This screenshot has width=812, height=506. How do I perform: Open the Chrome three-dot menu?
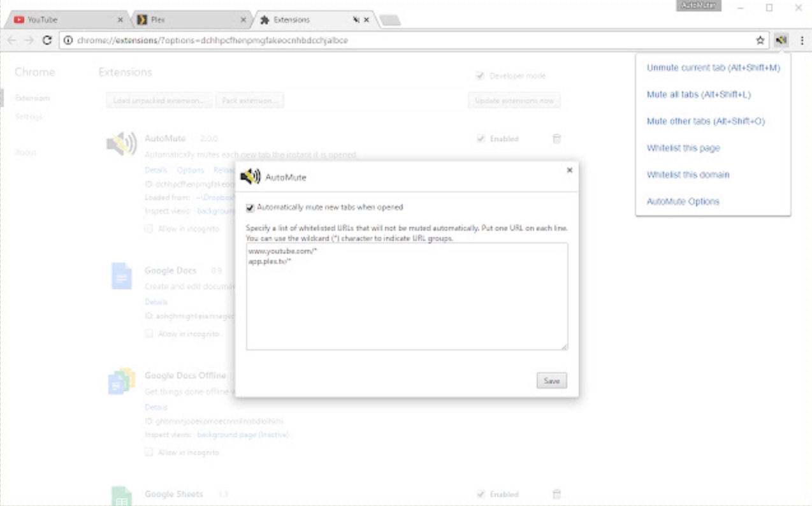pyautogui.click(x=801, y=40)
